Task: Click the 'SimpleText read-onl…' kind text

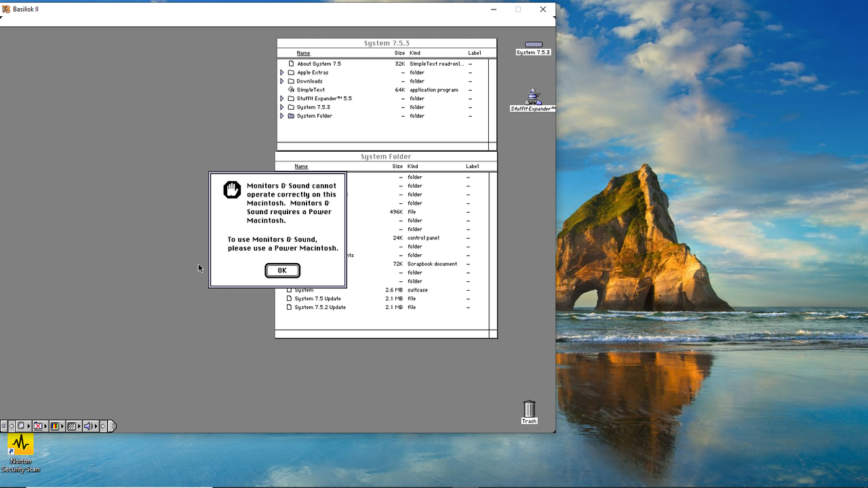Action: [x=437, y=64]
